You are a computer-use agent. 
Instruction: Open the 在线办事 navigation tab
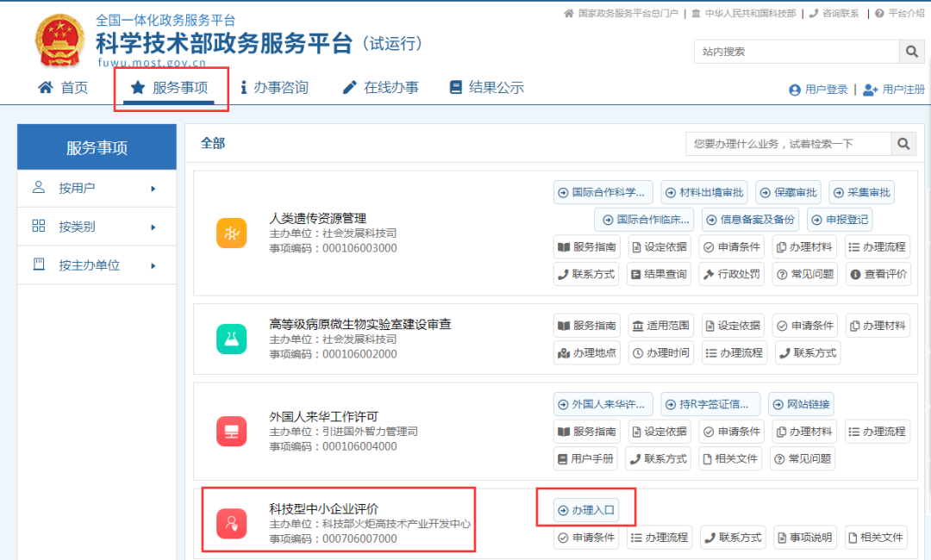pyautogui.click(x=381, y=88)
